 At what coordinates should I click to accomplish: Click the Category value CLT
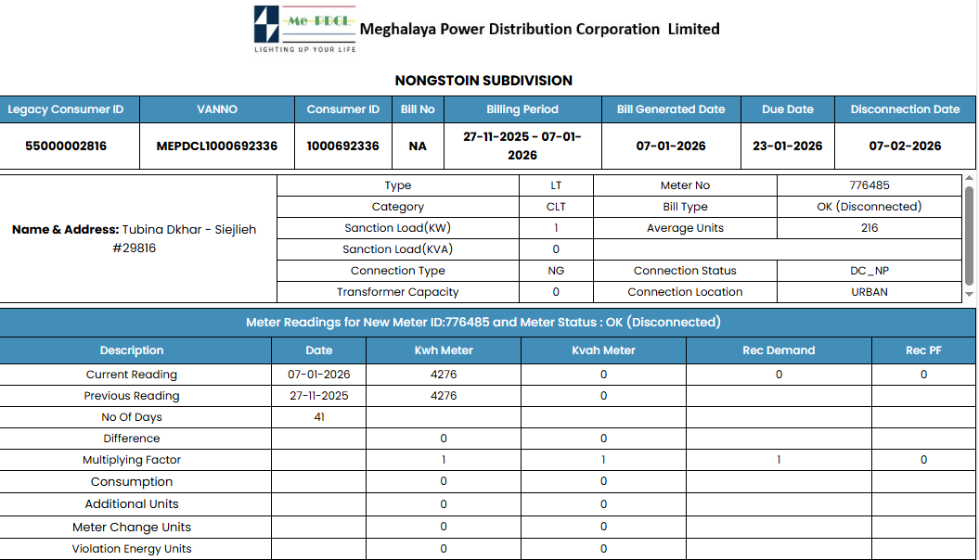[556, 207]
